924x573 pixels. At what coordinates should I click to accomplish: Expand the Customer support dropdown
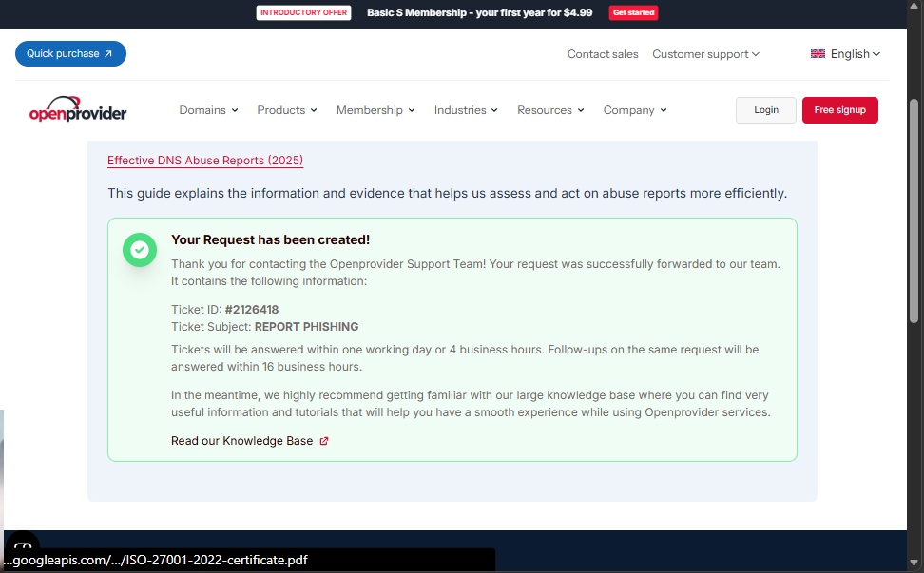(x=705, y=54)
